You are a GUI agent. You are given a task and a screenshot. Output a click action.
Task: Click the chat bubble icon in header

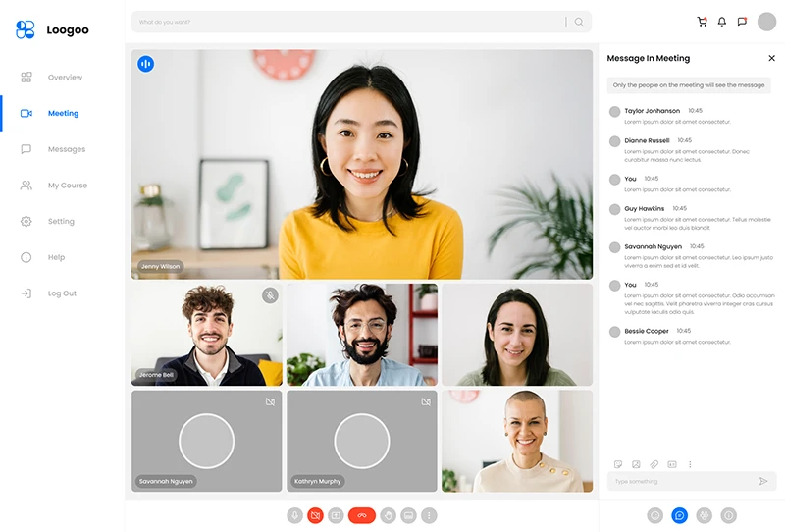[x=742, y=22]
